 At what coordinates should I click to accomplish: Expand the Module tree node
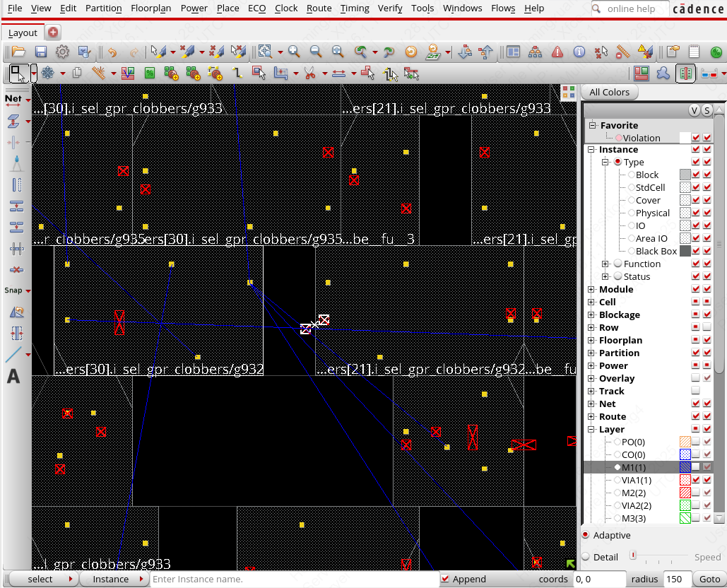(x=591, y=289)
